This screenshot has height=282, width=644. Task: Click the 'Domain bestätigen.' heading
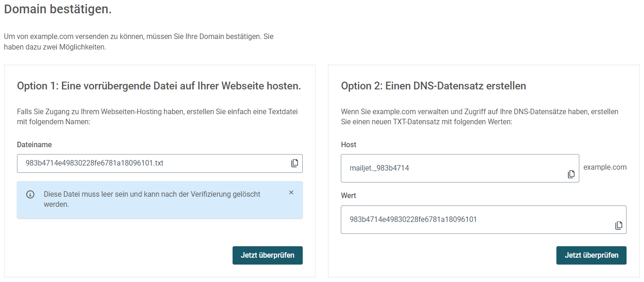tap(58, 9)
